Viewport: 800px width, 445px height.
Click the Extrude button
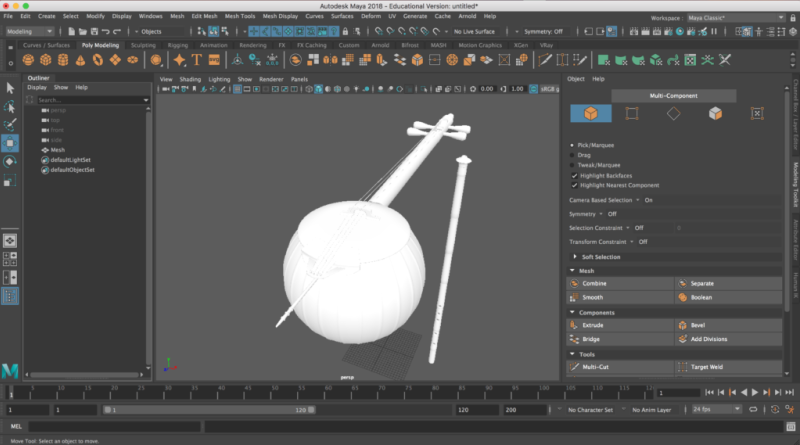593,325
